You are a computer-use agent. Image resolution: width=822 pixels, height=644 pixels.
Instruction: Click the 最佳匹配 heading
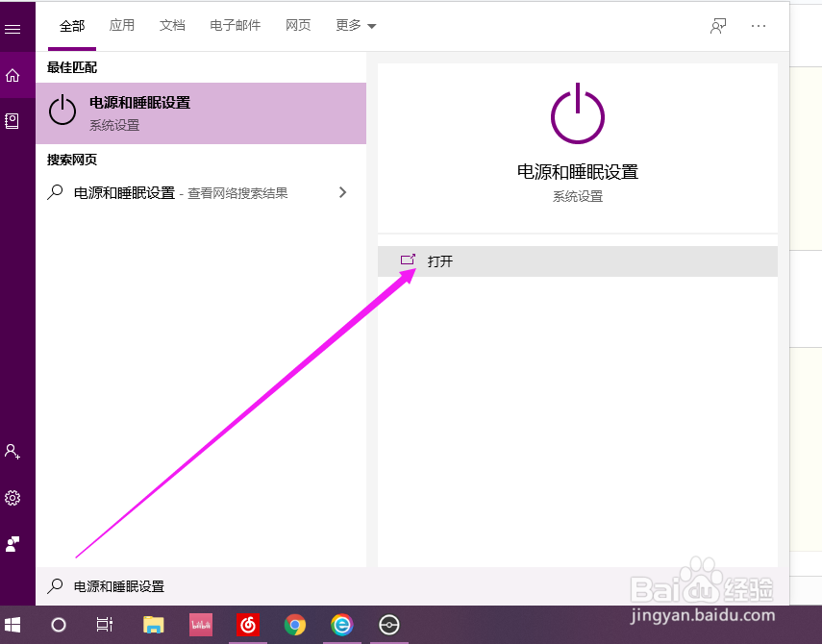(72, 67)
